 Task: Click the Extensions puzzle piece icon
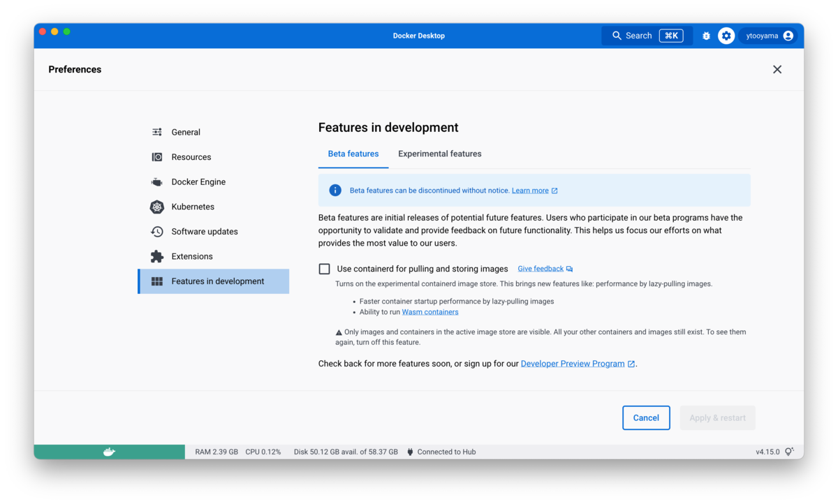click(157, 256)
